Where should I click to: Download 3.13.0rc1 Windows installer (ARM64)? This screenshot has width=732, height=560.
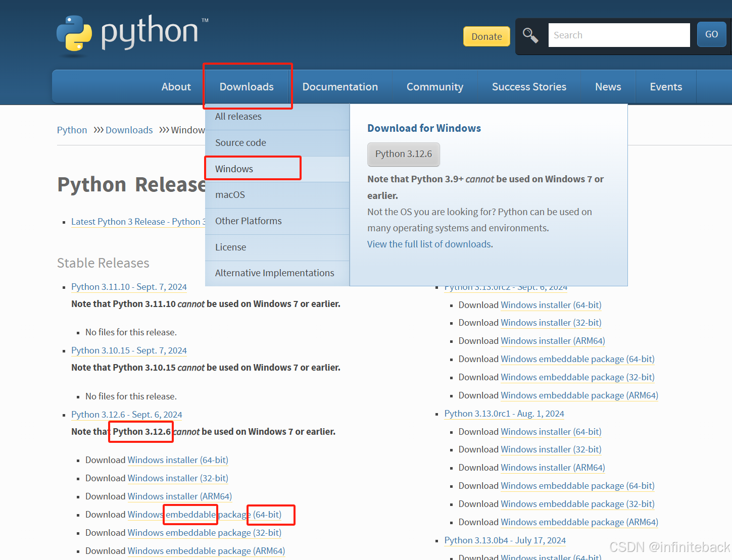click(x=553, y=468)
